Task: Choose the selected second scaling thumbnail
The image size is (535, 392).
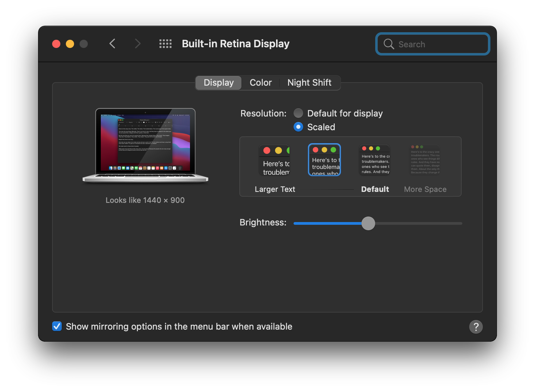Action: coord(324,160)
